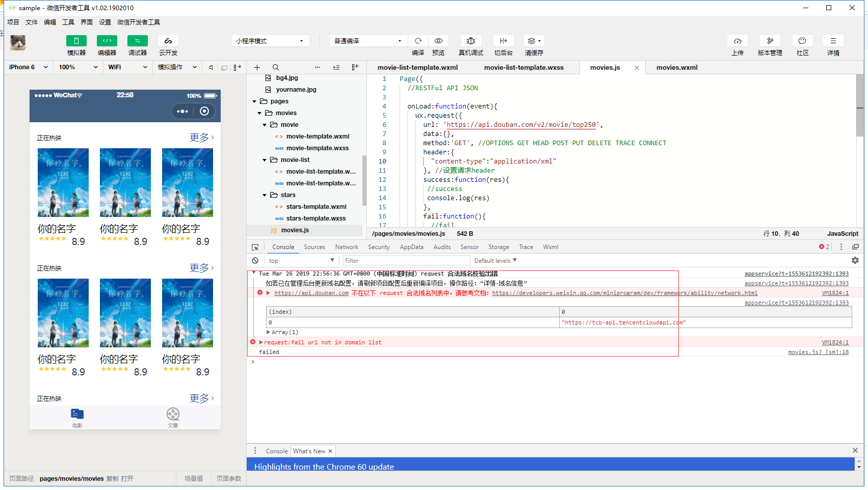Open the iPhone 6 device dropdown
868x490 pixels.
[29, 67]
